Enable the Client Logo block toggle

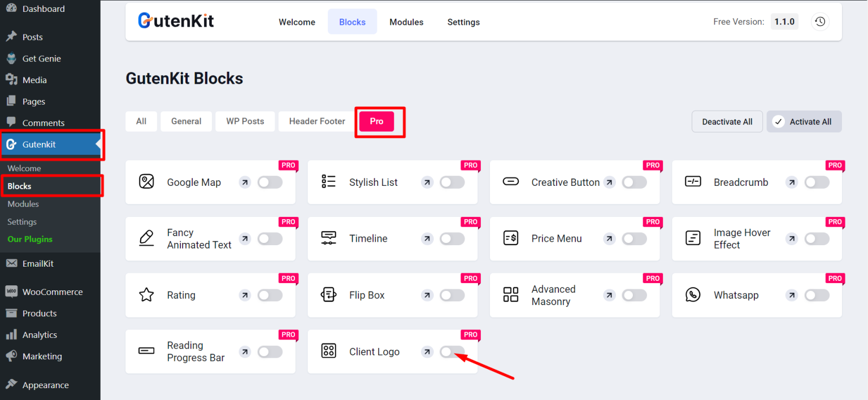tap(452, 352)
